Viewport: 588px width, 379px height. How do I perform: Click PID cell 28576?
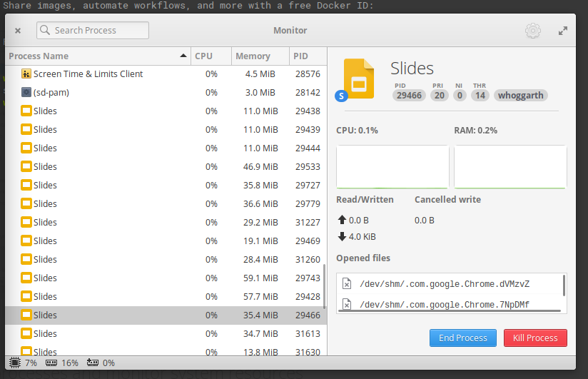coord(308,74)
